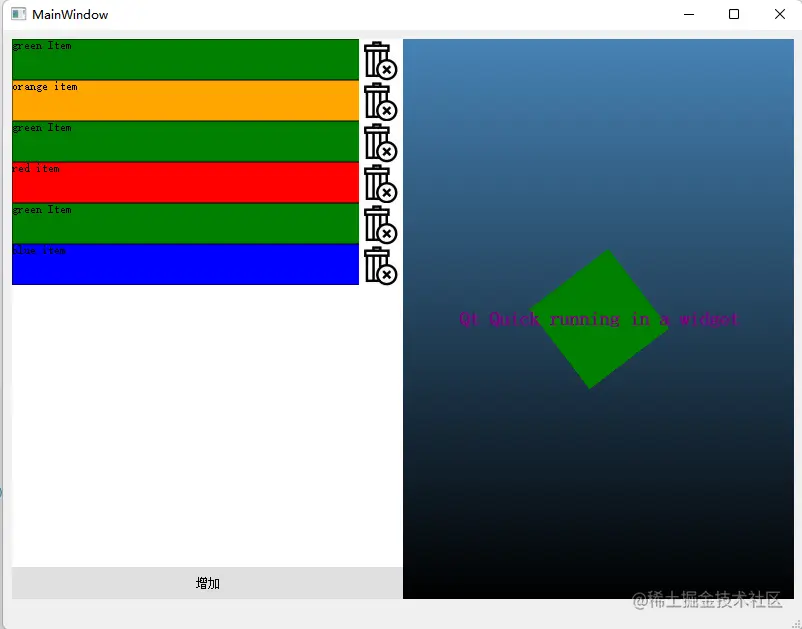Image resolution: width=802 pixels, height=629 pixels.
Task: Close the MainWindow window
Action: (x=779, y=14)
